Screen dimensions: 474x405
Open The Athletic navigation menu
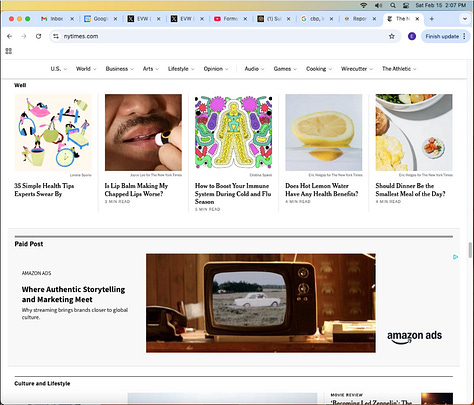tap(399, 69)
